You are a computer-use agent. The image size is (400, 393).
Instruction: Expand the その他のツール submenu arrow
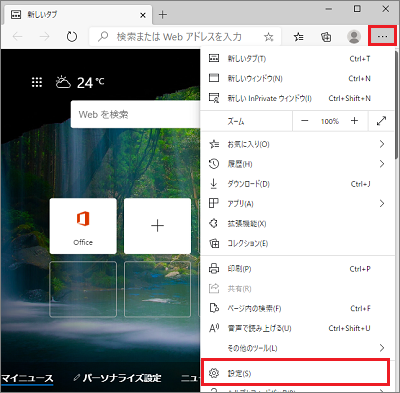[382, 348]
